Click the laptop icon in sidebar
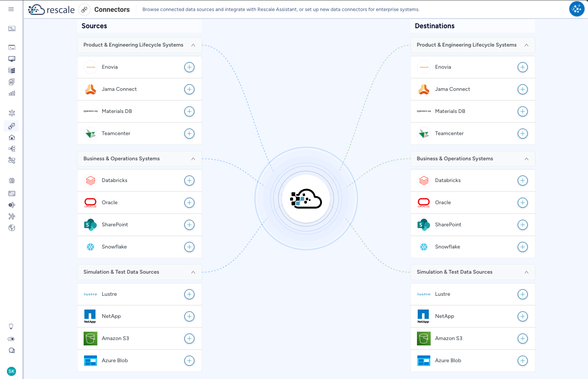This screenshot has width=588, height=379. (x=12, y=28)
